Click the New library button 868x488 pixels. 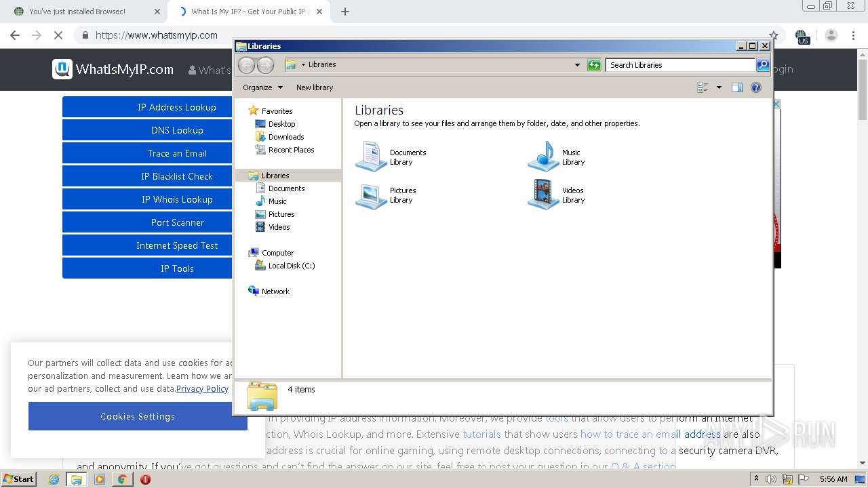[x=315, y=87]
